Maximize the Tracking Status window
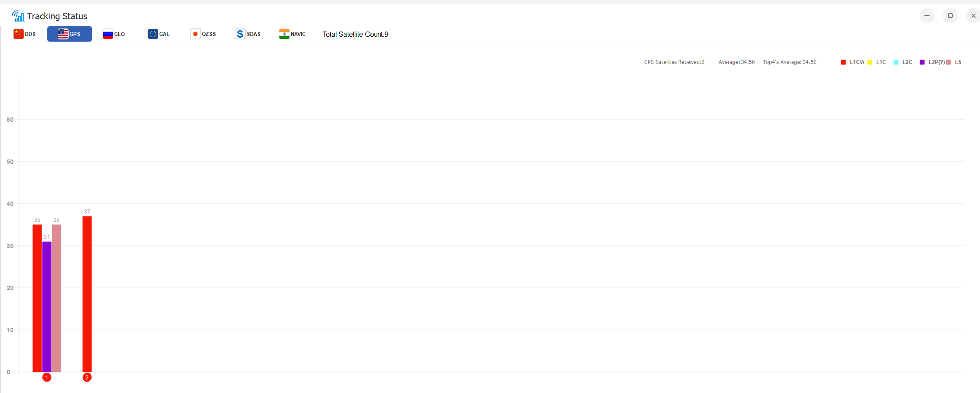The image size is (980, 393). pyautogui.click(x=950, y=16)
